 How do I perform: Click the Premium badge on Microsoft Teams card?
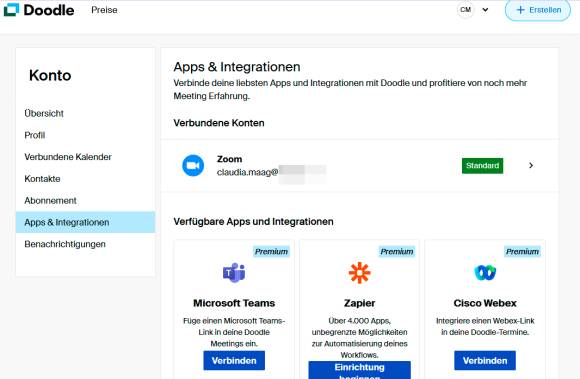pyautogui.click(x=271, y=251)
